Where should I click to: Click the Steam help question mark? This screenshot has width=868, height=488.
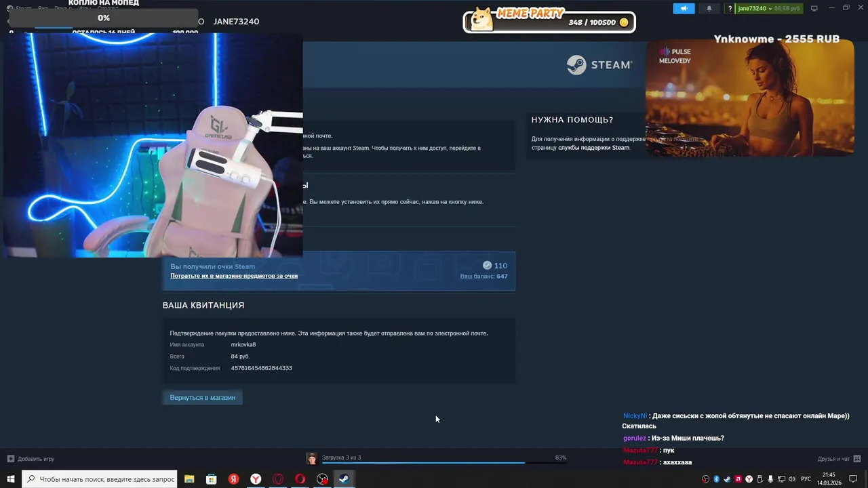tap(730, 9)
